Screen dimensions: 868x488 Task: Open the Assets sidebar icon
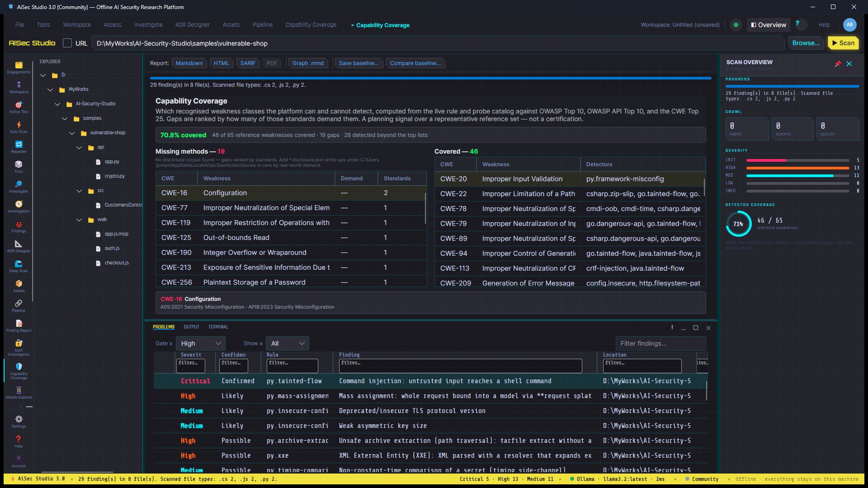click(x=19, y=286)
